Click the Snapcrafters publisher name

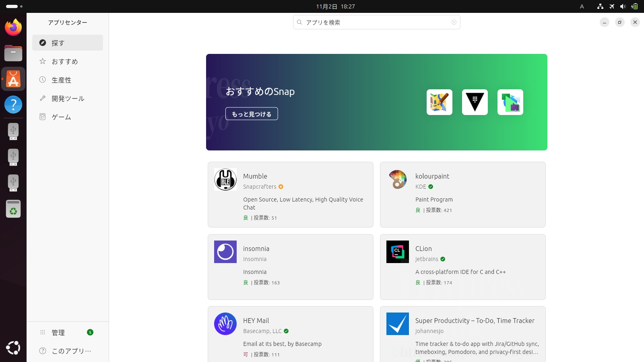click(260, 187)
